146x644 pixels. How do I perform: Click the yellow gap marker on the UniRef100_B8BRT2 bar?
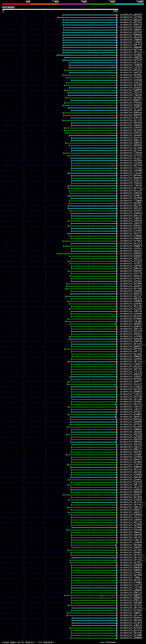[x=102, y=596]
